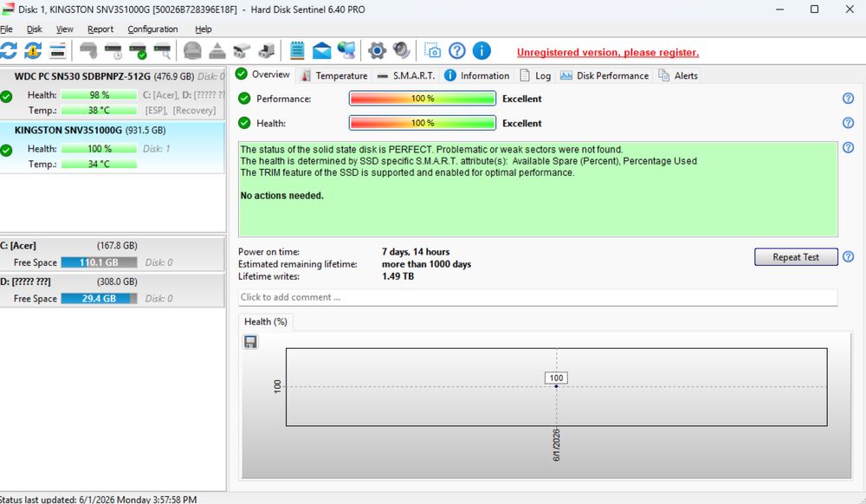Click the 29.4 GB free space bar
Screen dimensions: 866x504
99,298
